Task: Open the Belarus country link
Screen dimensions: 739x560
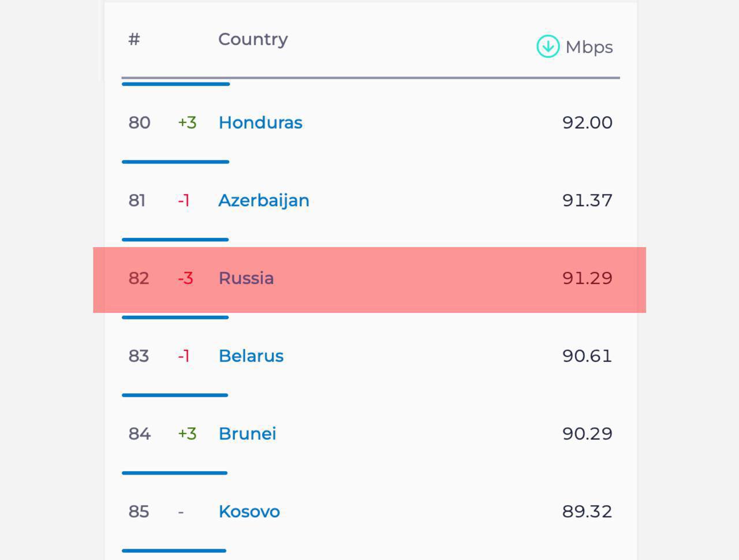Action: click(x=251, y=356)
